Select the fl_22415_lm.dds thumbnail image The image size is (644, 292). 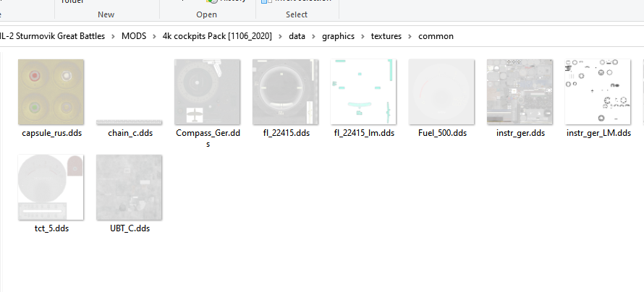(363, 92)
